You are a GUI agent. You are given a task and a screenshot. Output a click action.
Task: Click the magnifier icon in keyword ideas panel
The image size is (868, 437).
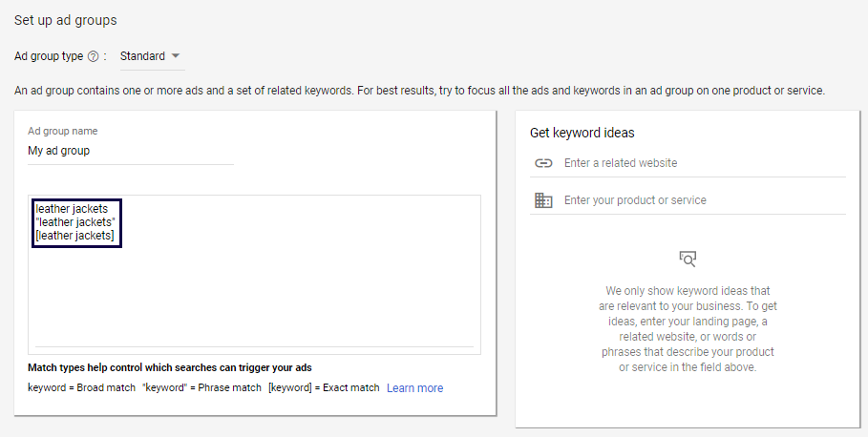pos(688,259)
